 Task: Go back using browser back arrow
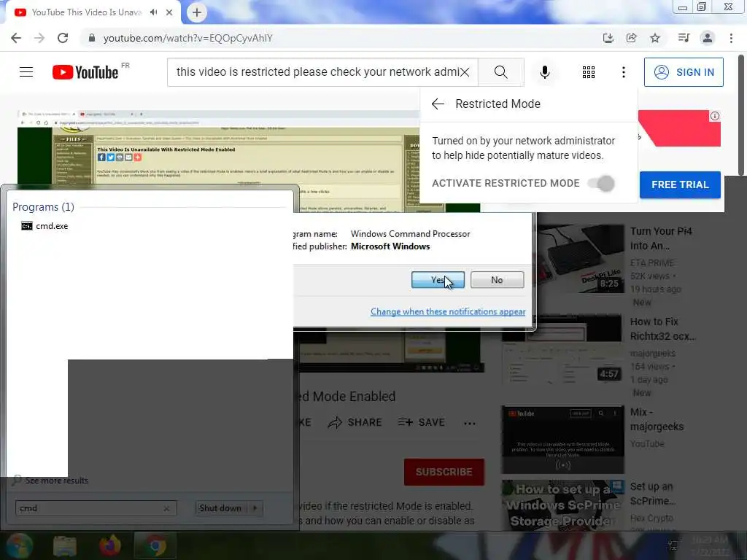click(x=16, y=38)
